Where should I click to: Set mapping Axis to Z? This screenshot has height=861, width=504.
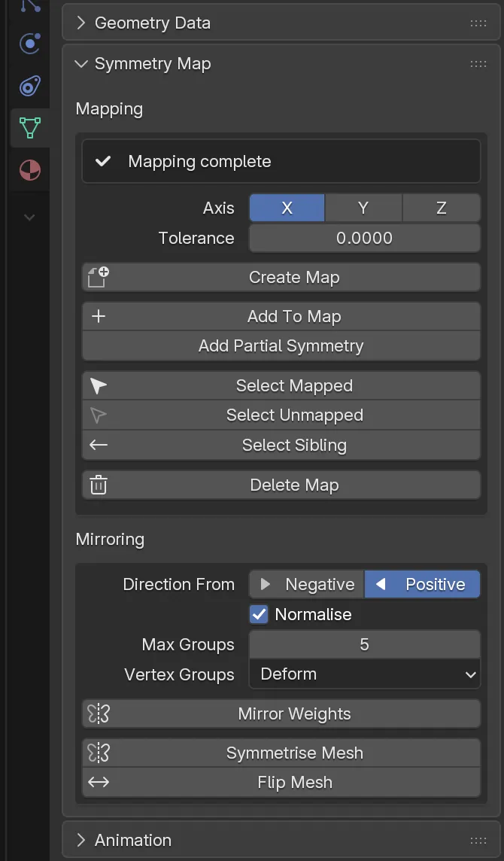coord(442,208)
